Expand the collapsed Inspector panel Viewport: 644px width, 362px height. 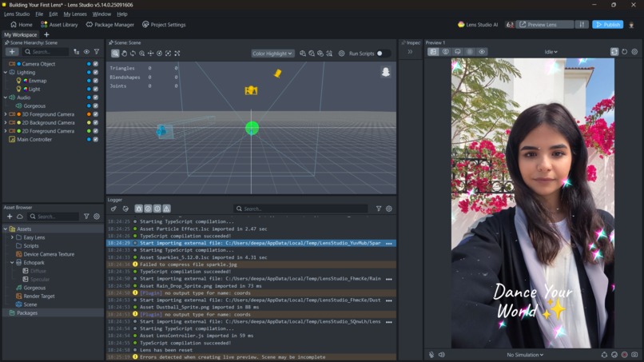click(410, 52)
